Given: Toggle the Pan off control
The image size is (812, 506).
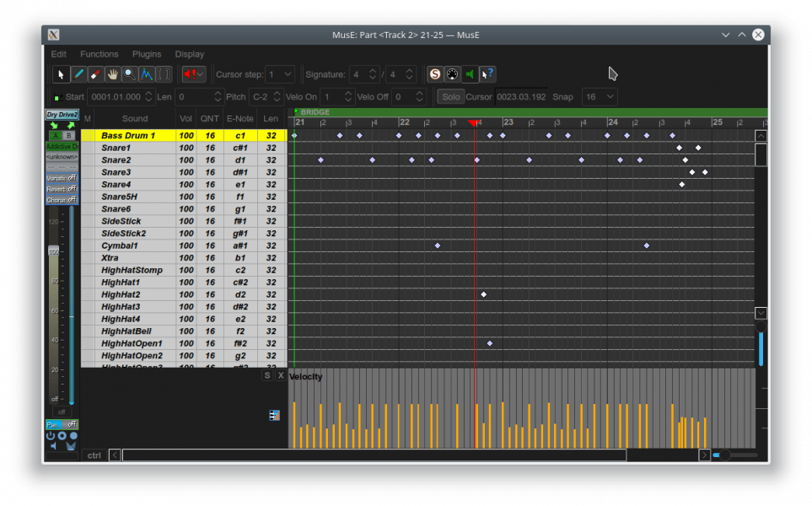Looking at the screenshot, I should coord(62,425).
